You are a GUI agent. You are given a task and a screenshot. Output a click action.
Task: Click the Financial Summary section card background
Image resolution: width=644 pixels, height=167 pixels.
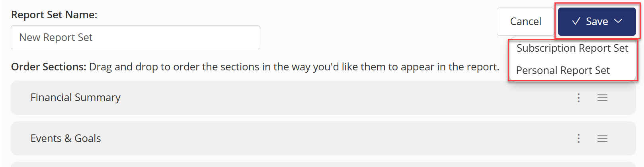(323, 98)
